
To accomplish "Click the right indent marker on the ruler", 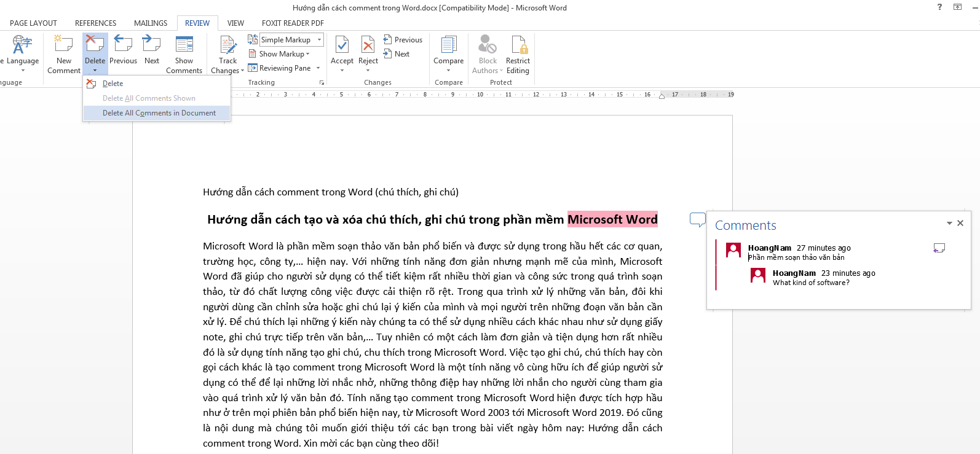I will [662, 96].
